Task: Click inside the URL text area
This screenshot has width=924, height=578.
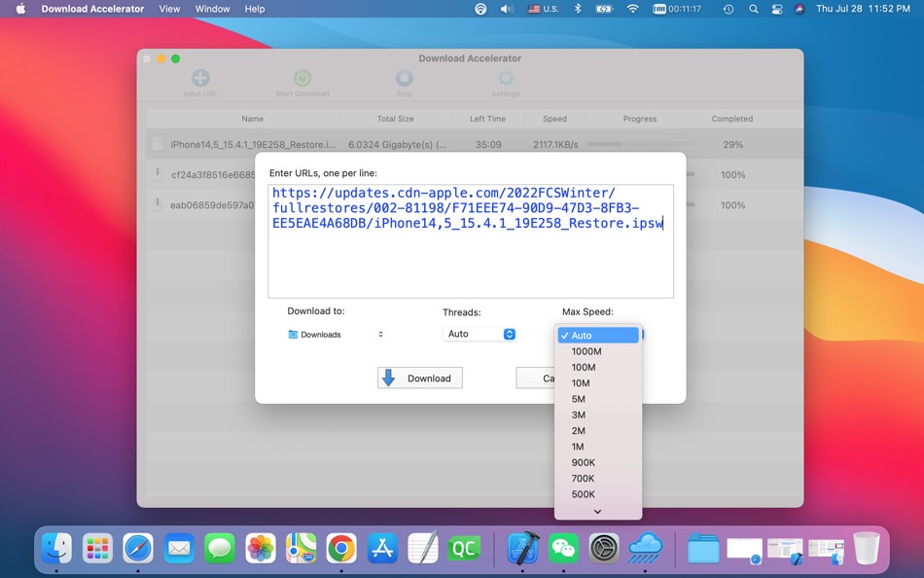Action: (x=471, y=241)
